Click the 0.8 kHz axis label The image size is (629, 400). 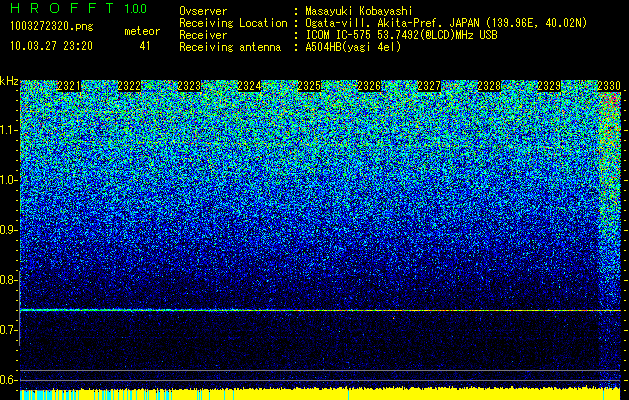pos(8,280)
